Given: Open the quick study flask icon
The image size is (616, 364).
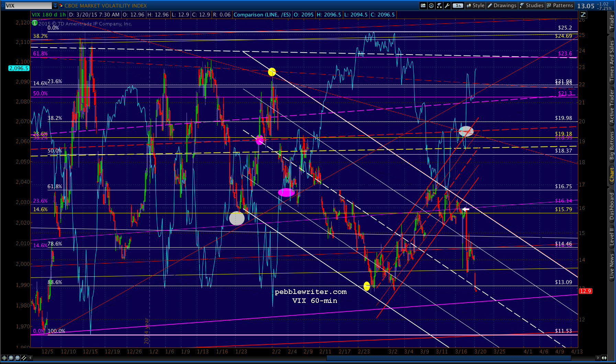Looking at the screenshot, I should pos(439,5).
